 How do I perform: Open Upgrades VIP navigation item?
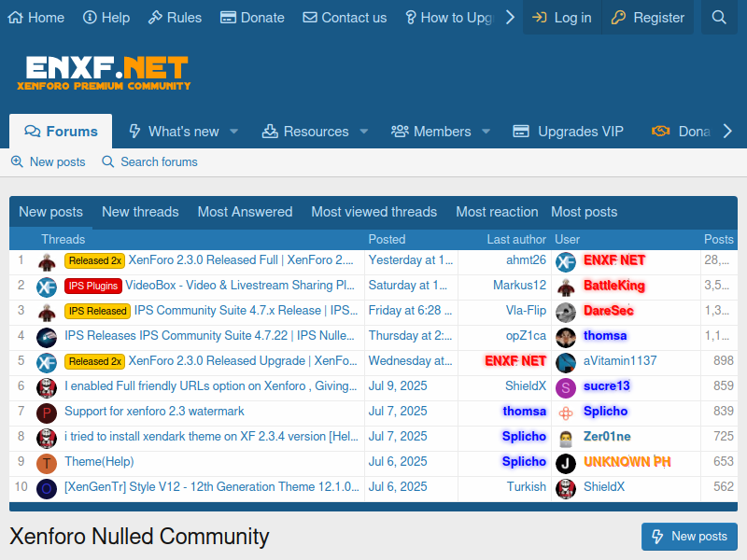tap(569, 131)
